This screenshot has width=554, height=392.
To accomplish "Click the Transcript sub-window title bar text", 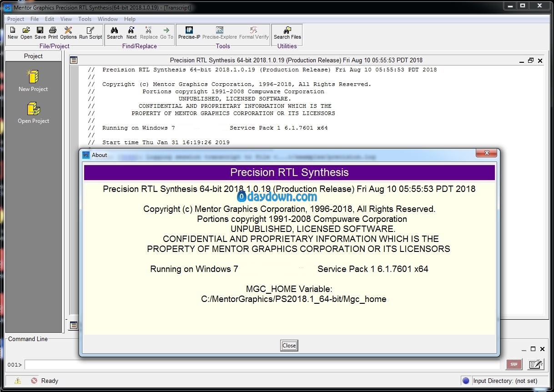I will tap(296, 60).
